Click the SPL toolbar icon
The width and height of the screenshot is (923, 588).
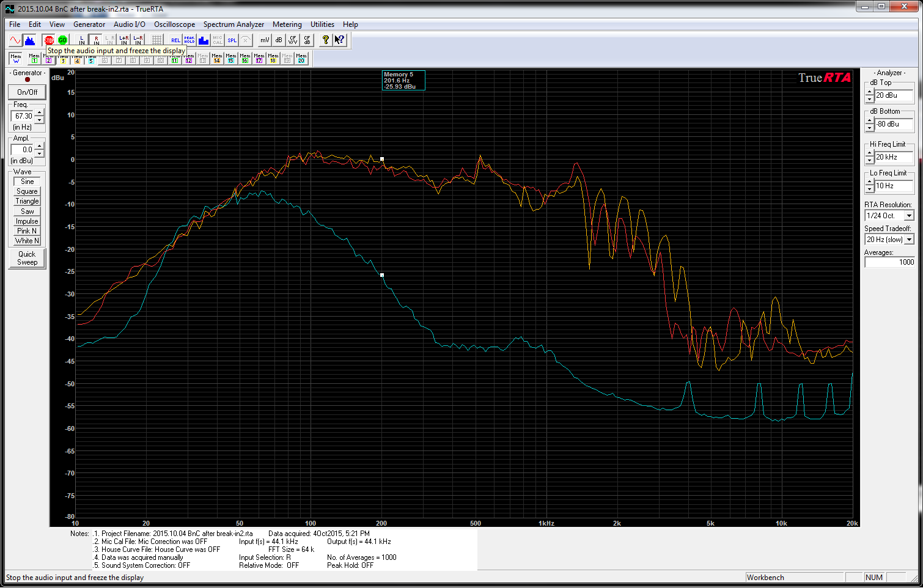click(232, 40)
